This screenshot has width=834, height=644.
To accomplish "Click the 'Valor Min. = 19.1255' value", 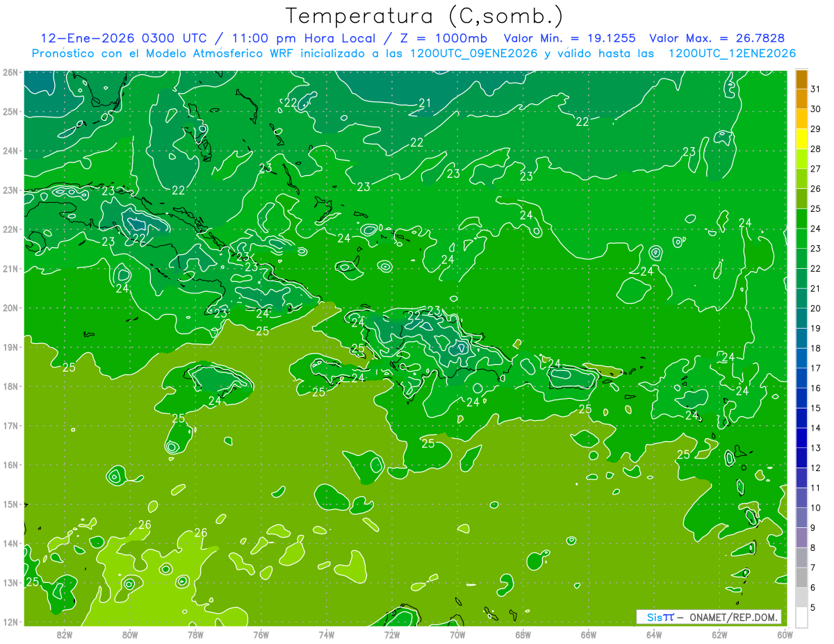I will (570, 38).
